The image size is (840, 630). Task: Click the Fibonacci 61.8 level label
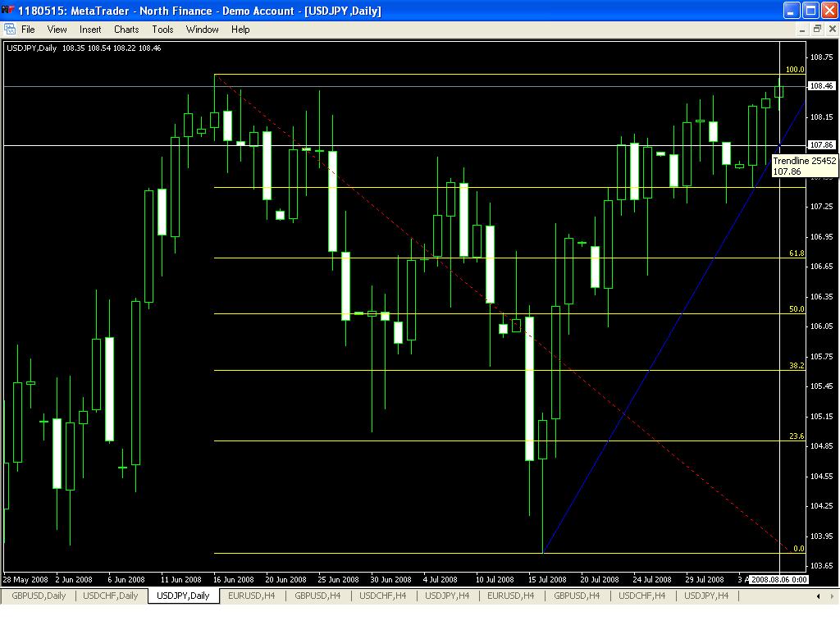coord(797,253)
